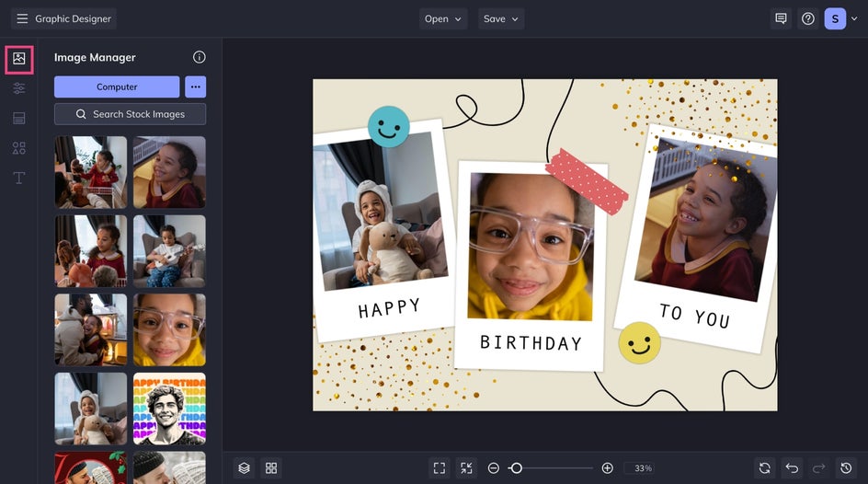Screen dimensions: 868x484
Task: Select the TO YOU text on canvas
Action: click(695, 316)
